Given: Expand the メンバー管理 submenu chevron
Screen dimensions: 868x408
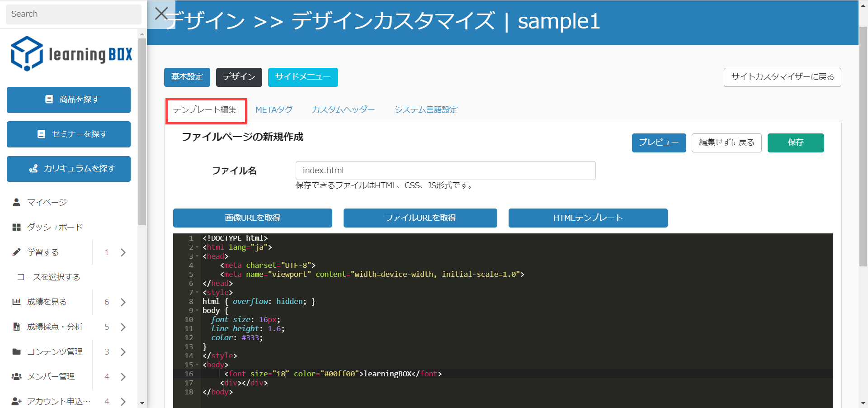Looking at the screenshot, I should tap(123, 377).
